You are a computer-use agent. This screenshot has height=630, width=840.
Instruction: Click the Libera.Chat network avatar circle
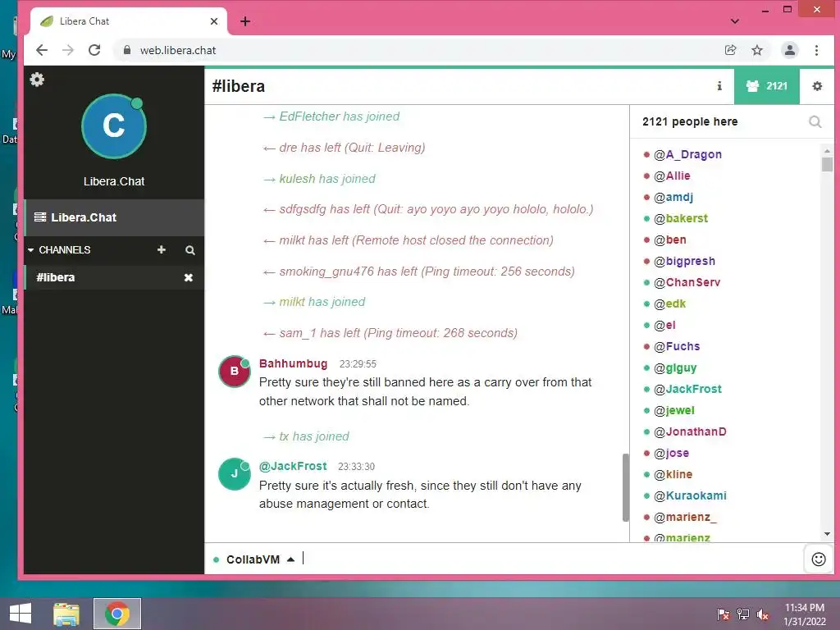pos(114,126)
